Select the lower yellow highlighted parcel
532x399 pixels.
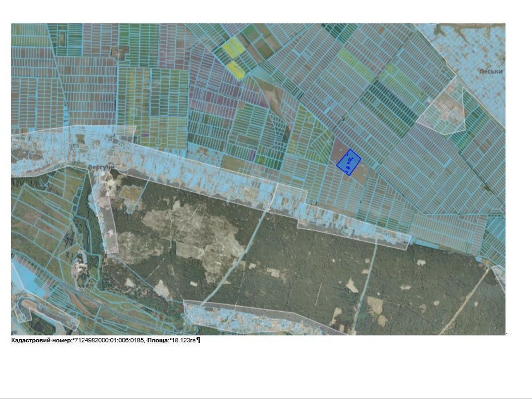(237, 69)
